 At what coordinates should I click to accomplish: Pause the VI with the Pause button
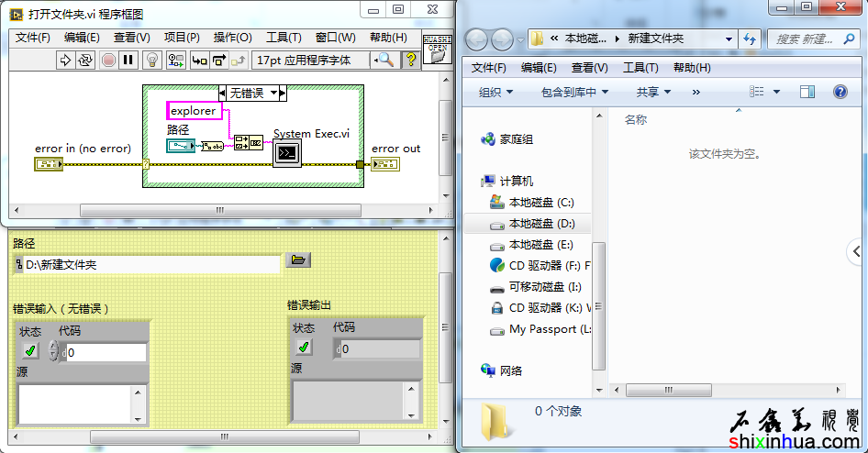(128, 60)
